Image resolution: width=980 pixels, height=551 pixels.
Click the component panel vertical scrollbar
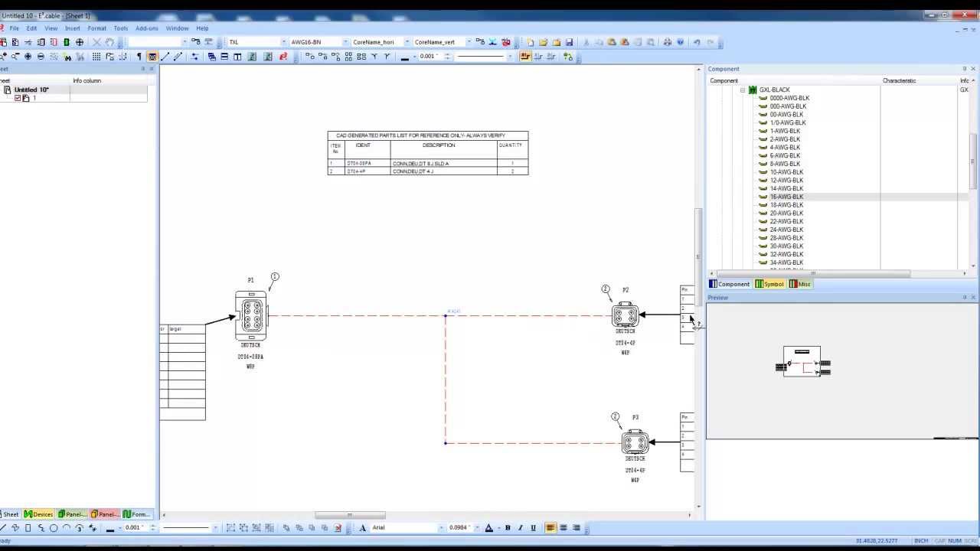(x=973, y=161)
